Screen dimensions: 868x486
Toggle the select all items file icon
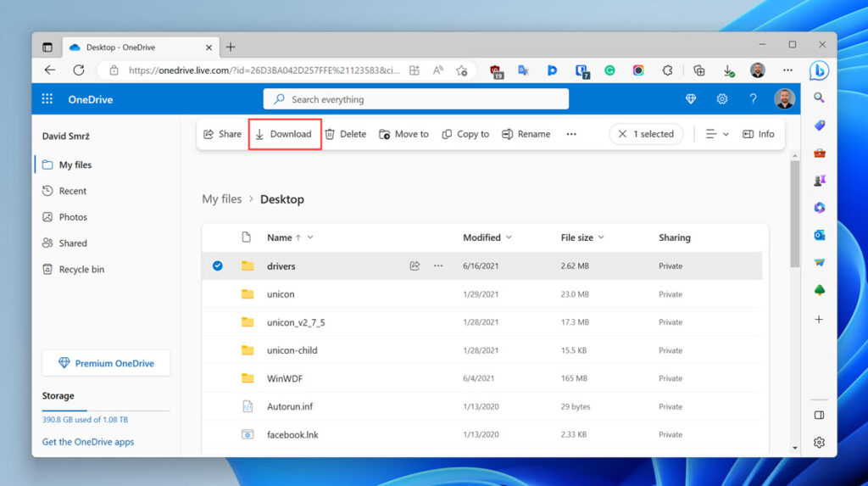tap(247, 237)
